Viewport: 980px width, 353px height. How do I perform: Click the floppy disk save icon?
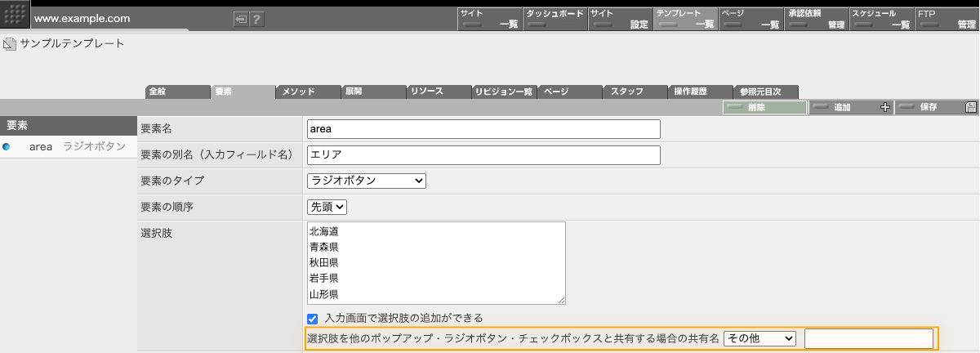(x=970, y=107)
